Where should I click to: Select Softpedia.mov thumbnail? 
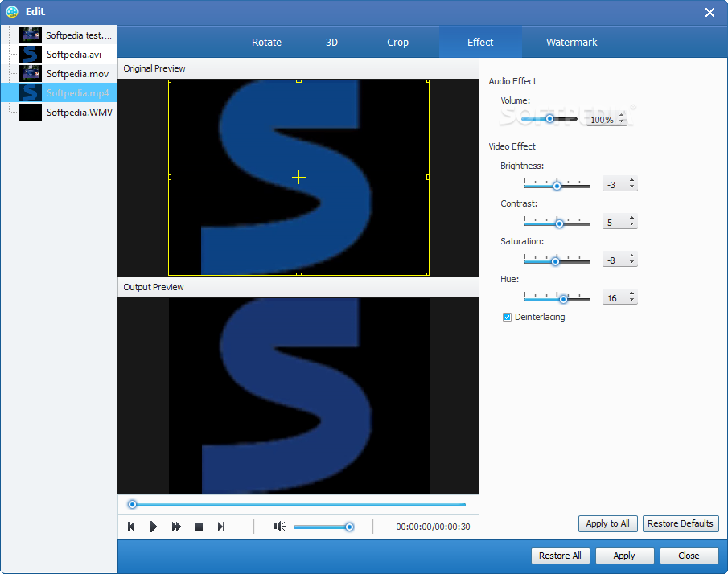pos(31,74)
